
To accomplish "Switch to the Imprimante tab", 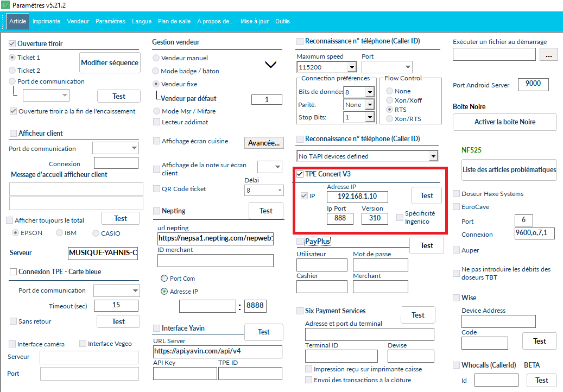I will point(46,22).
